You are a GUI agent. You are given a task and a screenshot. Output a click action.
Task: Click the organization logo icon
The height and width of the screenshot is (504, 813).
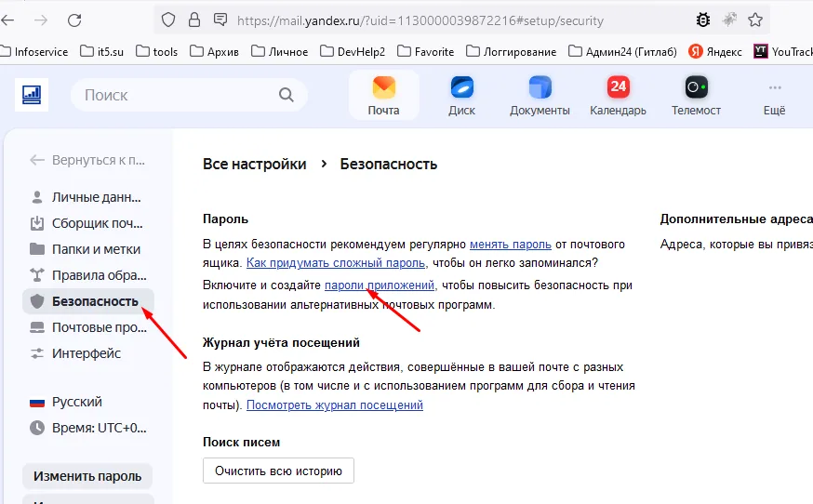click(x=32, y=95)
